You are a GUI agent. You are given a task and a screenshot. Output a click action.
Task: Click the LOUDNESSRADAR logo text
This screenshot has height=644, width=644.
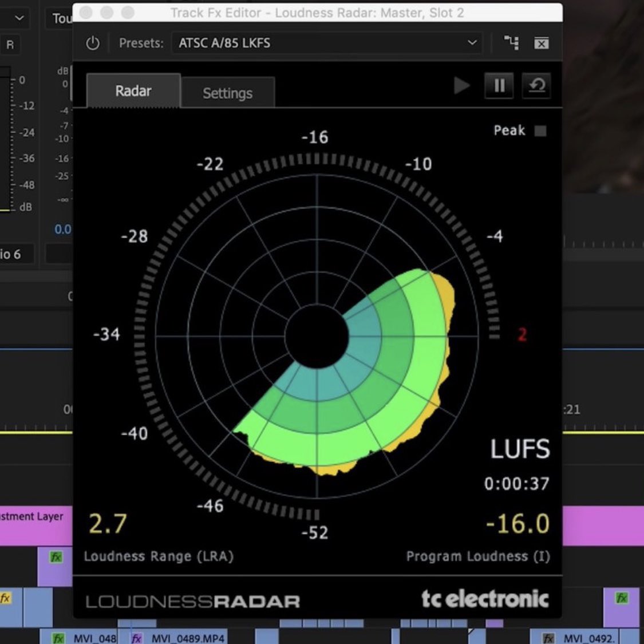point(192,602)
